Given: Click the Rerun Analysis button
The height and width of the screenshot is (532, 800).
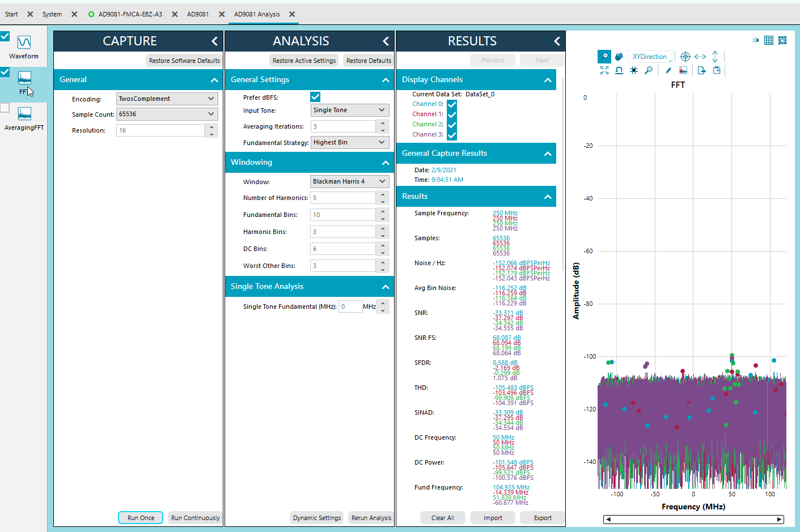Looking at the screenshot, I should (x=371, y=518).
